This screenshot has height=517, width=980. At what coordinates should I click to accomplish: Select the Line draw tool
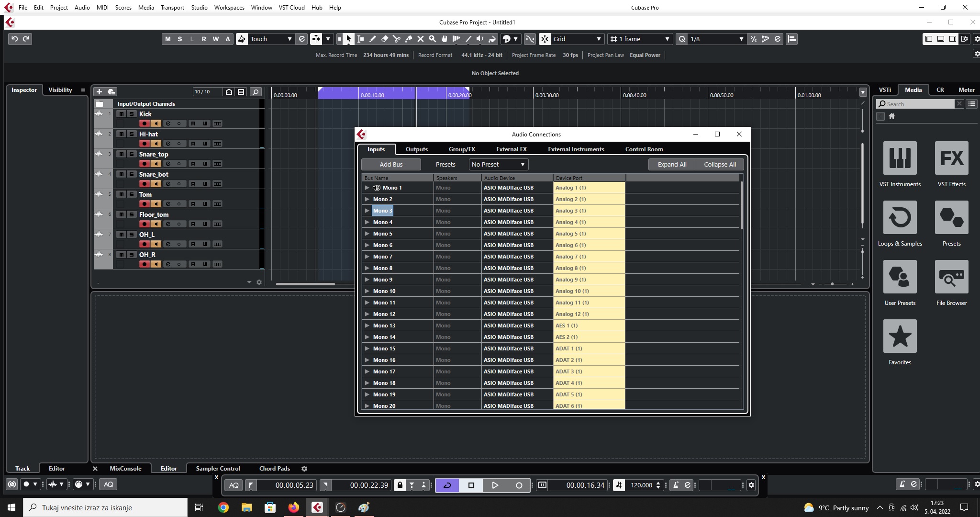coord(468,39)
